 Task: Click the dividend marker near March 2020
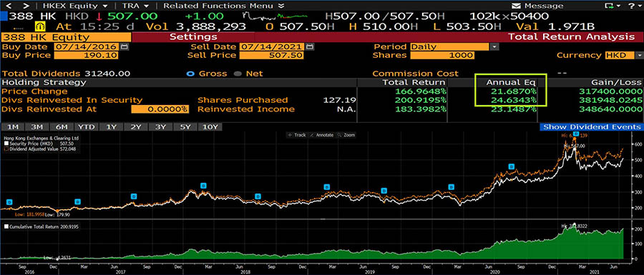[x=451, y=187]
